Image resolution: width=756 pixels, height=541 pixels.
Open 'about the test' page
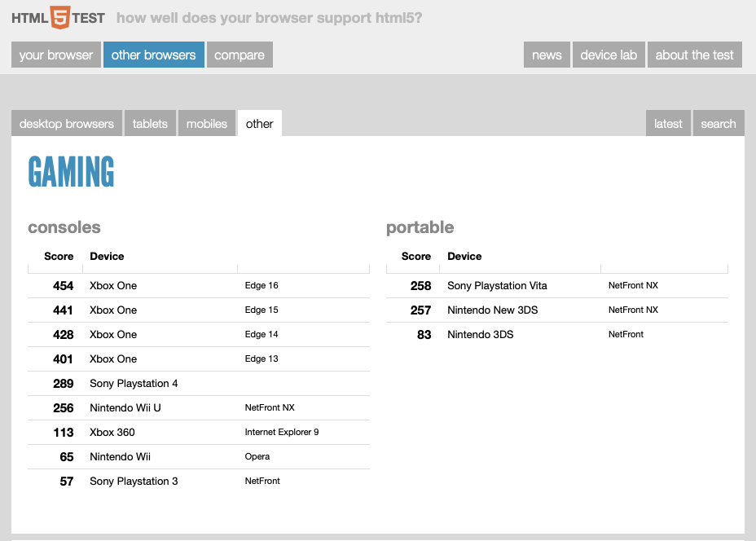[x=694, y=55]
